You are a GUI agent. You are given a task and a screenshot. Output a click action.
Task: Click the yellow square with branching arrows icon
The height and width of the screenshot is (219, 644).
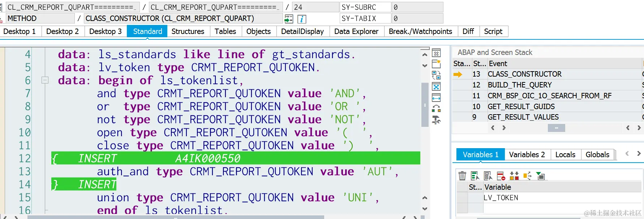(x=527, y=176)
